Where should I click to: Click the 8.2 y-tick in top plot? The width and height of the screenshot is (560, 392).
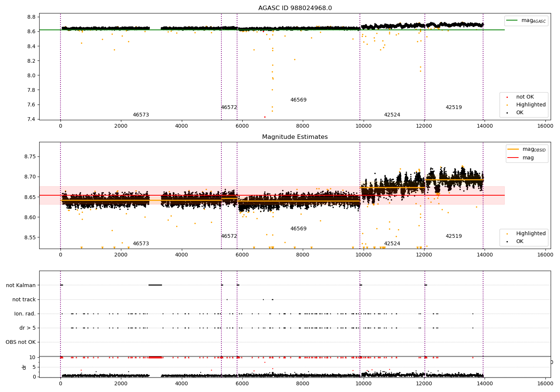[32, 61]
